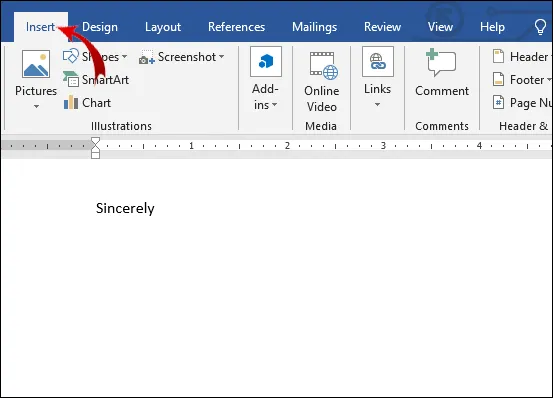Open the Insert ribbon tab
Viewport: 553px width, 398px height.
41,27
